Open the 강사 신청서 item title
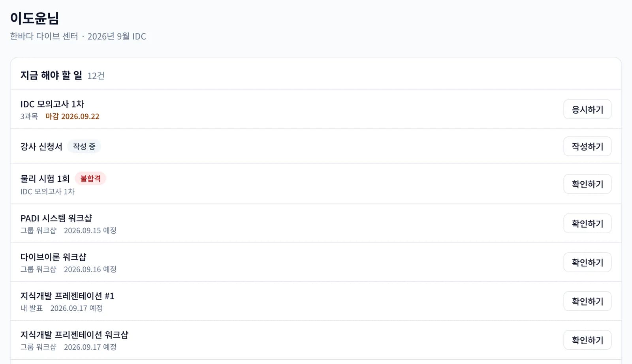Viewport: 632px width, 364px height. click(x=41, y=146)
